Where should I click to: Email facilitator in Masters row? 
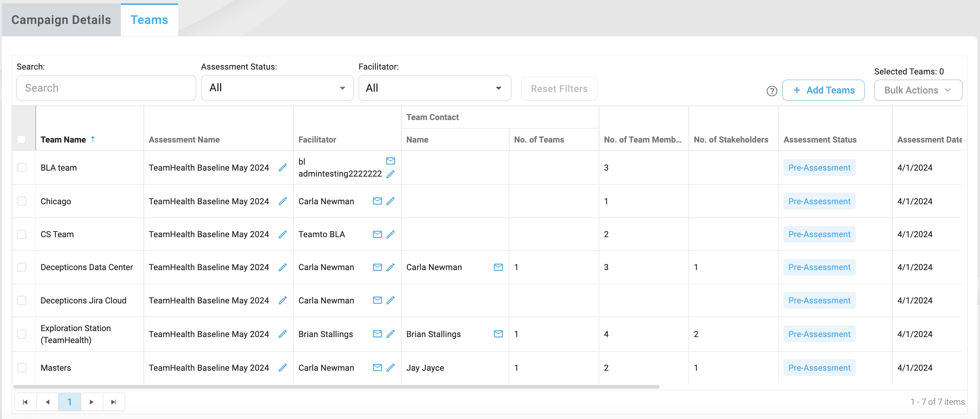pyautogui.click(x=377, y=367)
